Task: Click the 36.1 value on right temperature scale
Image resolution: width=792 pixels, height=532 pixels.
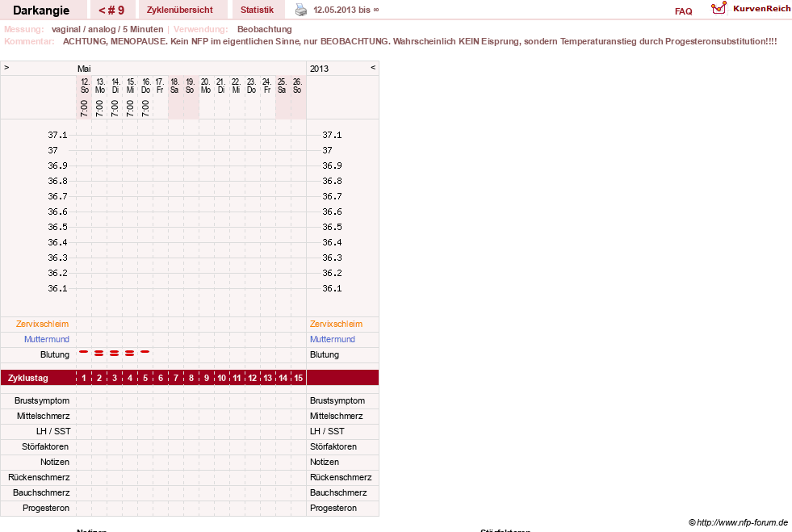Action: tap(333, 288)
